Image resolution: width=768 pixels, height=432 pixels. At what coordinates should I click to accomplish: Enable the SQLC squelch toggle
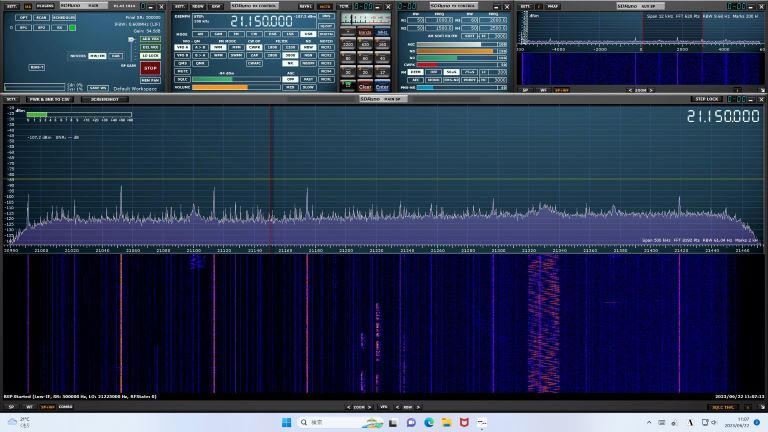click(182, 79)
